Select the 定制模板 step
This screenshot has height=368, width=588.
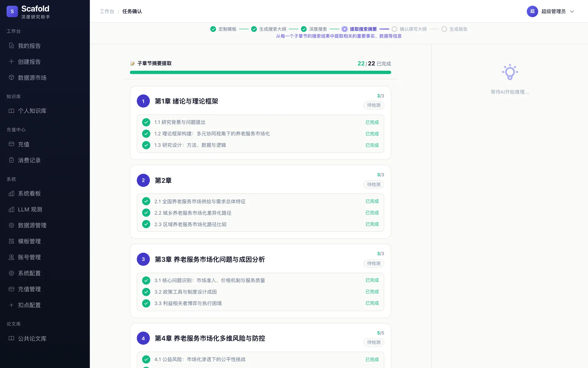[x=223, y=29]
